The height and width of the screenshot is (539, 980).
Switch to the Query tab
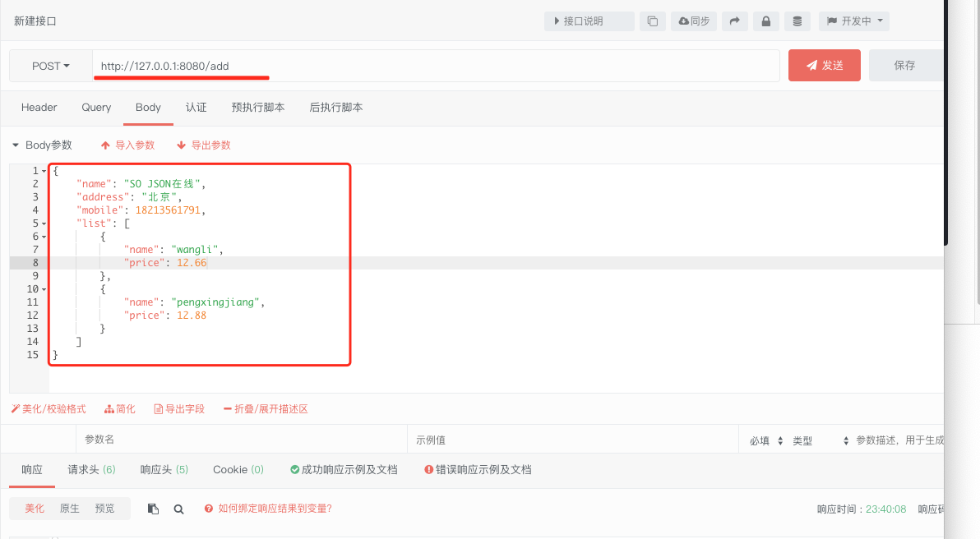pos(96,107)
